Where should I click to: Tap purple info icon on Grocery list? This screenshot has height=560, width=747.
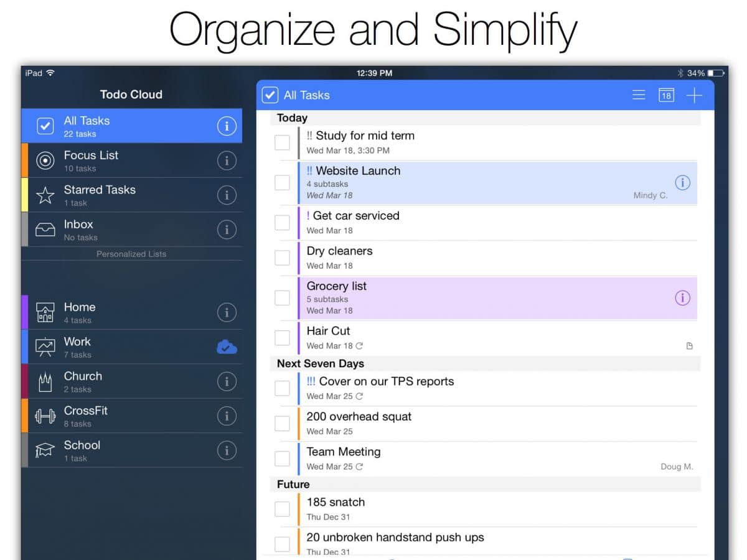click(x=682, y=298)
